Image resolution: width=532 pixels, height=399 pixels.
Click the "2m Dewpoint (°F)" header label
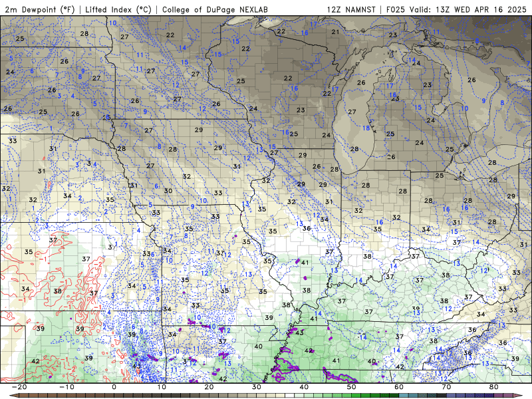(40, 9)
